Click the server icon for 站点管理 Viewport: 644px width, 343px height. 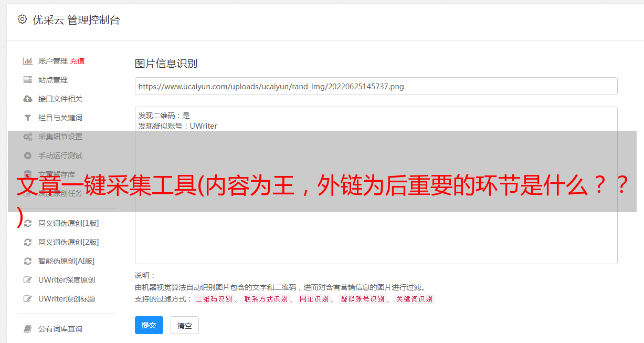(28, 80)
